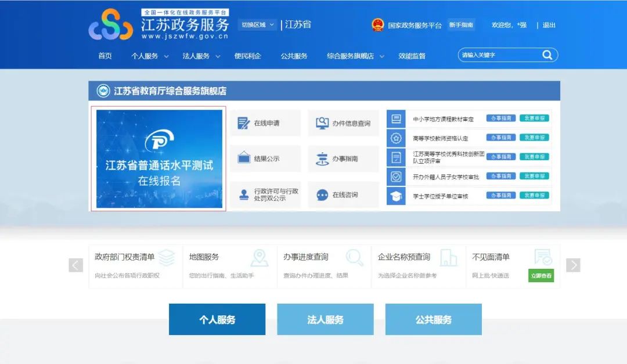Screen dimensions: 627x364
Task: Click the 办事指南 signpost icon
Action: tap(322, 159)
